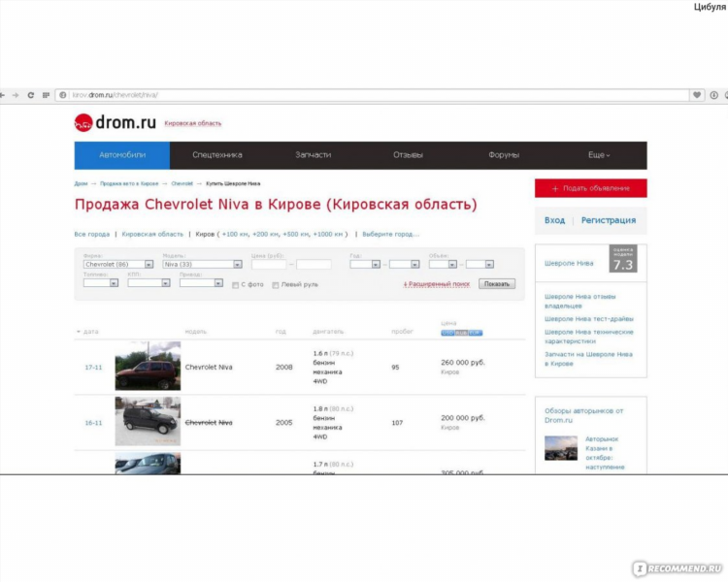
Task: Open the Фирма dropdown showing Chevrolet
Action: tap(117, 265)
